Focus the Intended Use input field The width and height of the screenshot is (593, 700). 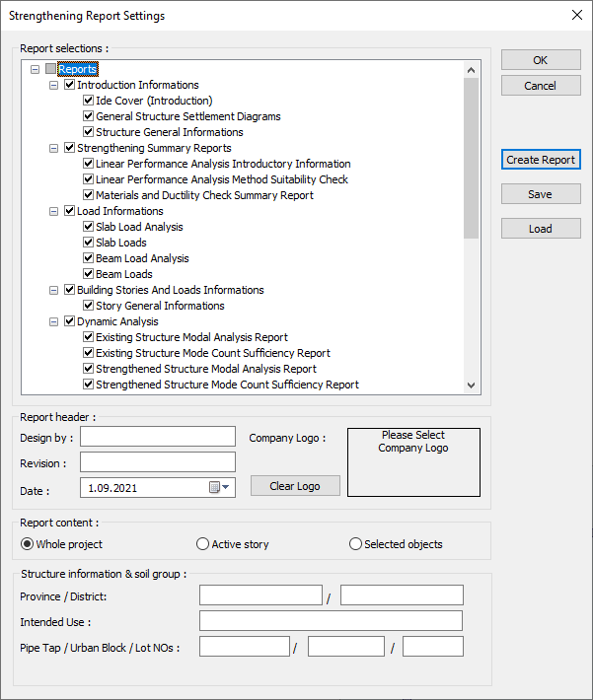[331, 621]
